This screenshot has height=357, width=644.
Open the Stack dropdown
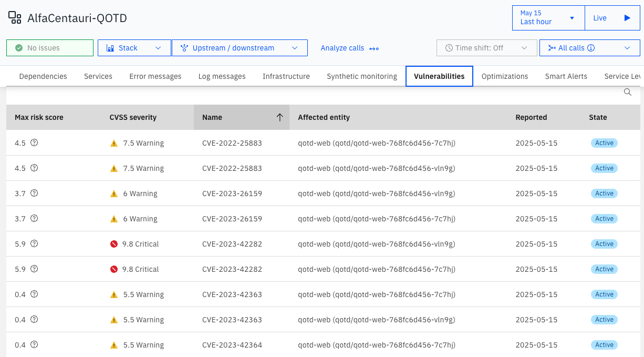pyautogui.click(x=134, y=48)
